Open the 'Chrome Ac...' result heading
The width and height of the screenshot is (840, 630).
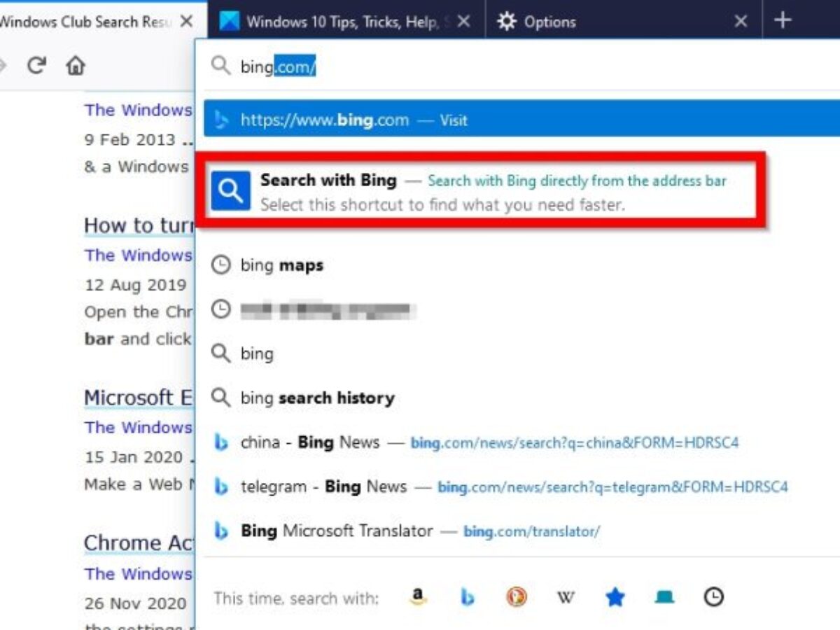(138, 543)
